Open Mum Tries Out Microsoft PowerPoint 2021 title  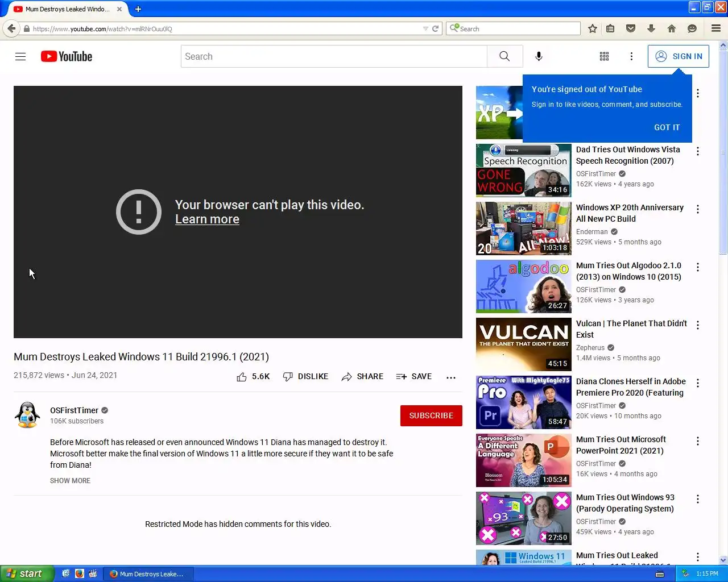coord(621,445)
